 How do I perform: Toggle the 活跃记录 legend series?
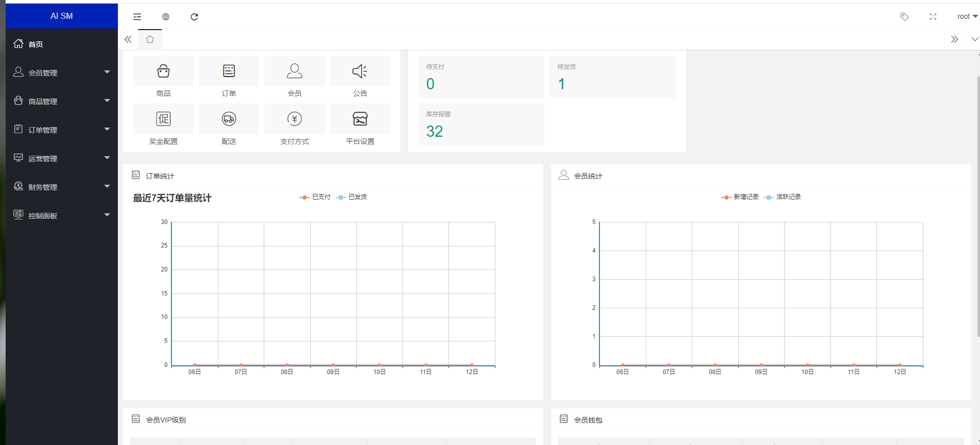point(783,197)
